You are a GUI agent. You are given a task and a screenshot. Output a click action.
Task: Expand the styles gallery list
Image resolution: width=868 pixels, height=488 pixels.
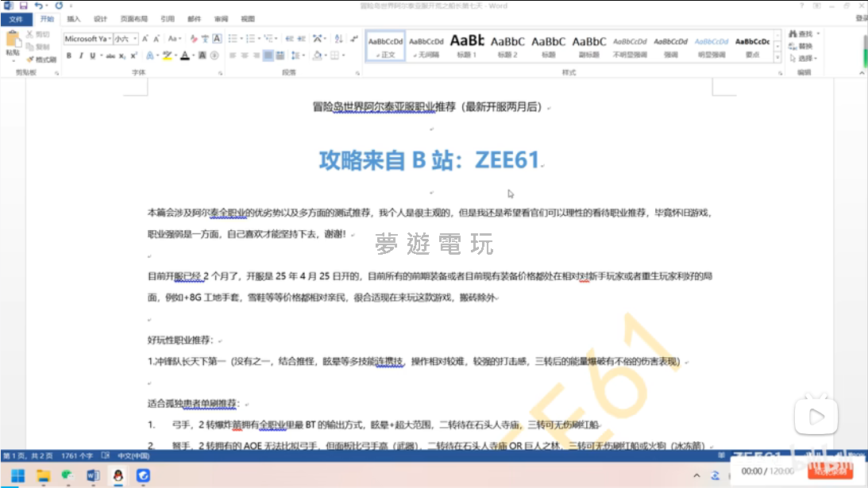[x=778, y=58]
